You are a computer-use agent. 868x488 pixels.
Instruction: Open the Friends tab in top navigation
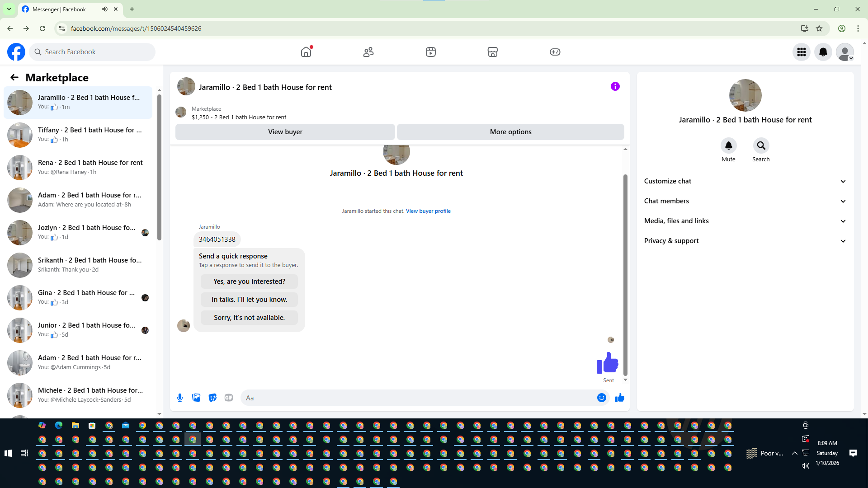(x=368, y=52)
